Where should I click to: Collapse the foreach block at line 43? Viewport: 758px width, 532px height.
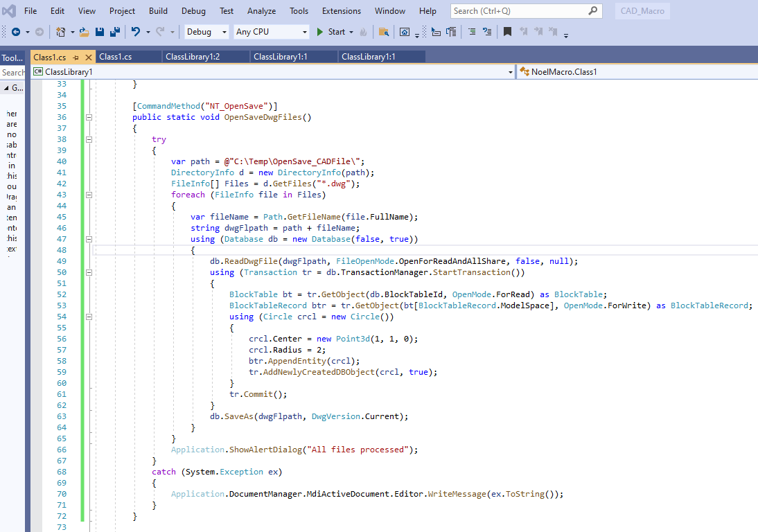point(88,195)
